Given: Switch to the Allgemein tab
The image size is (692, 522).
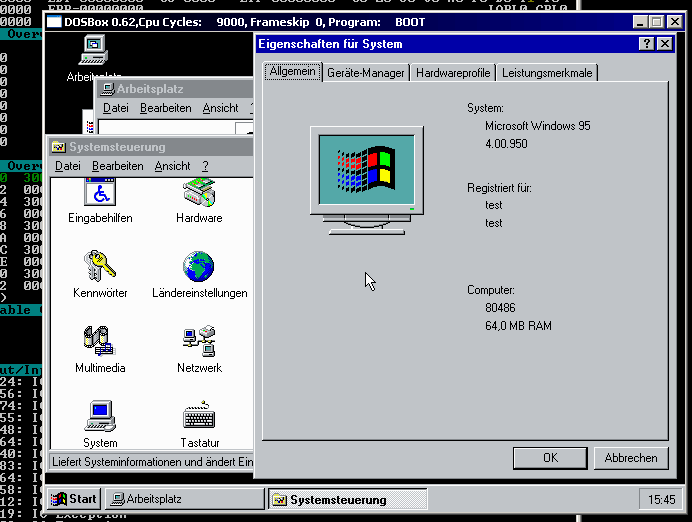Looking at the screenshot, I should (293, 71).
